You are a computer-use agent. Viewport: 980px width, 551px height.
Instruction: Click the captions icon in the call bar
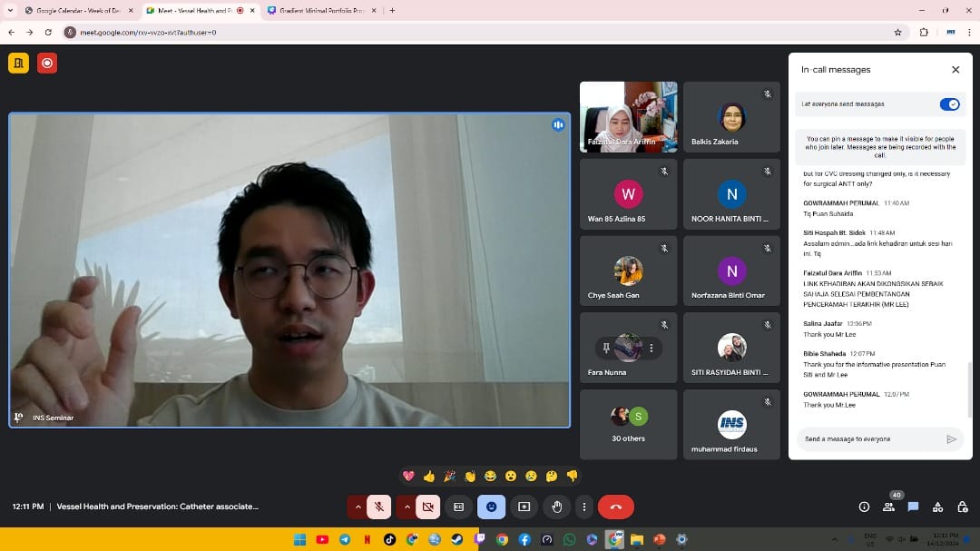click(x=458, y=507)
